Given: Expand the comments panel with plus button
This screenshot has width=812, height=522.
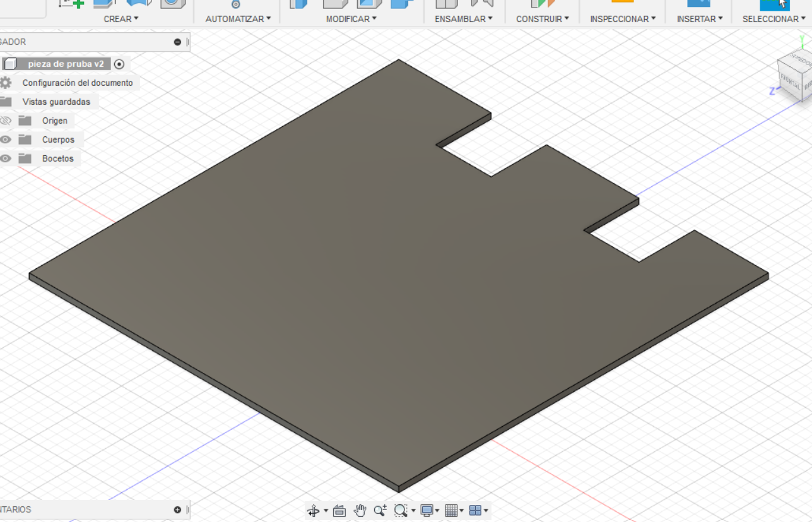Looking at the screenshot, I should tap(177, 509).
